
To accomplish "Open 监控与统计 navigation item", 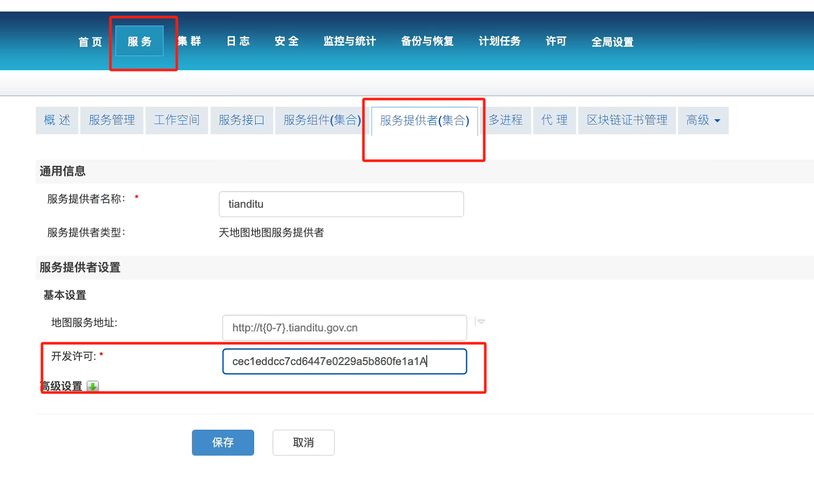I will pyautogui.click(x=349, y=41).
